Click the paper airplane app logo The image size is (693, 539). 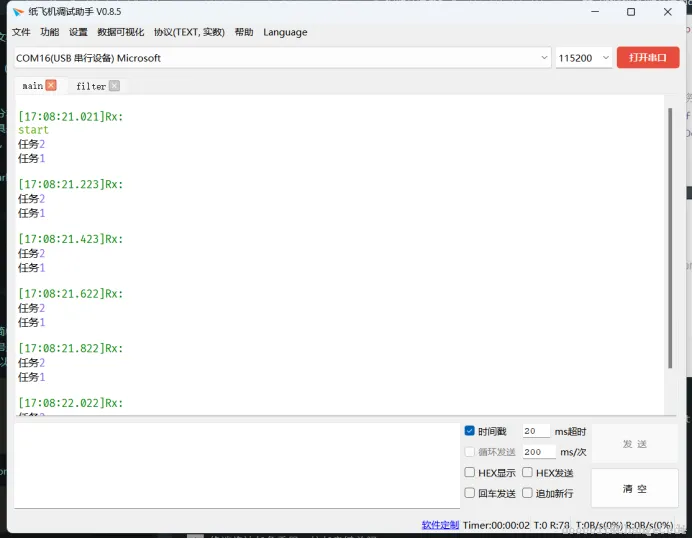click(18, 12)
